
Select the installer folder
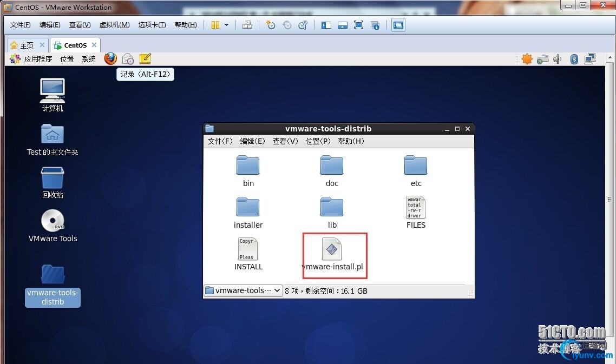point(248,213)
